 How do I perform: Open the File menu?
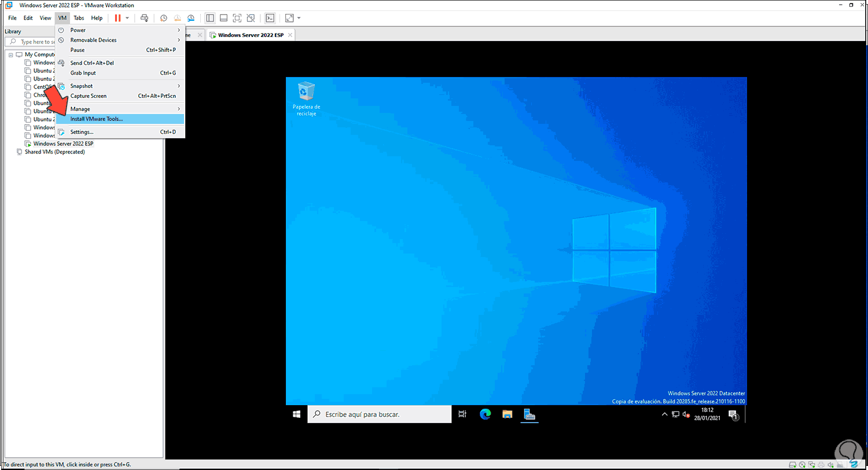click(x=12, y=18)
